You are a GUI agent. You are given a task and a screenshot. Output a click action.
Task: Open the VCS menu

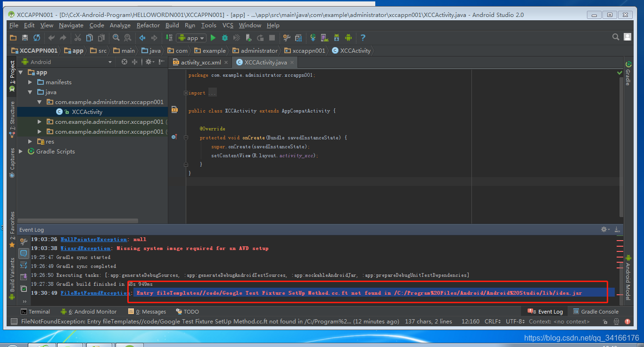[228, 25]
